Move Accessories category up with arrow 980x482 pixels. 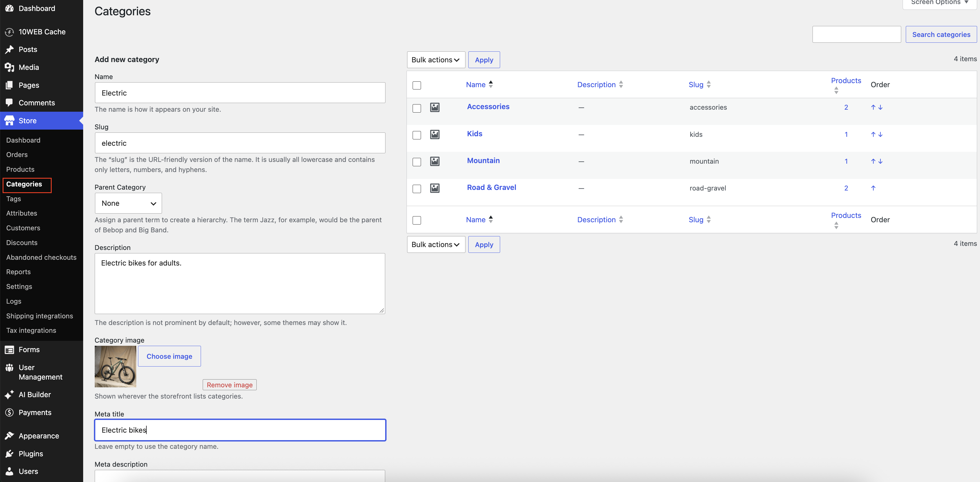pyautogui.click(x=873, y=107)
